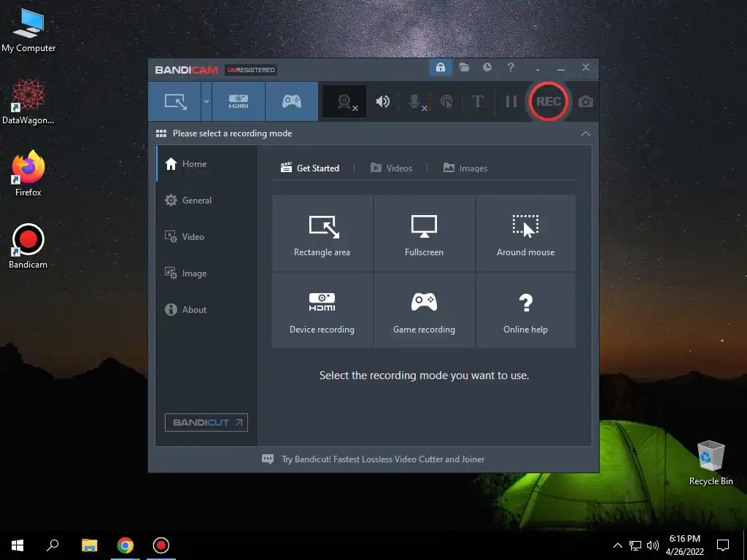Open the Online help tile
The image size is (747, 560).
click(x=525, y=310)
